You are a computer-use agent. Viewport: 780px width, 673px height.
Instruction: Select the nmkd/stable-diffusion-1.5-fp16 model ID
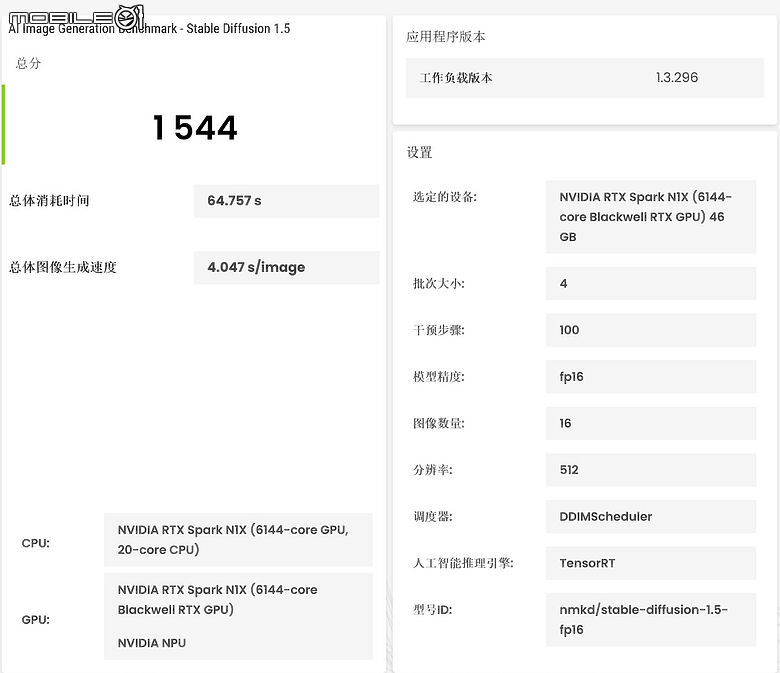651,620
